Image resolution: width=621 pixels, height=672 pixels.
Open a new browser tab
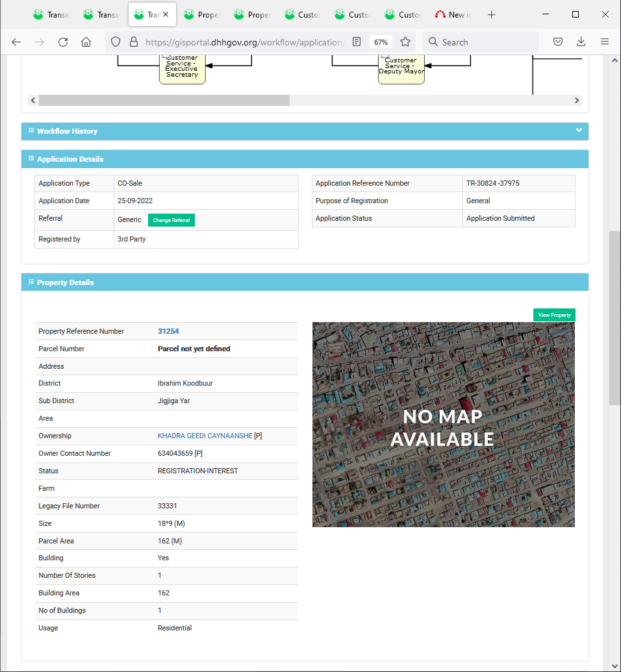pos(492,14)
